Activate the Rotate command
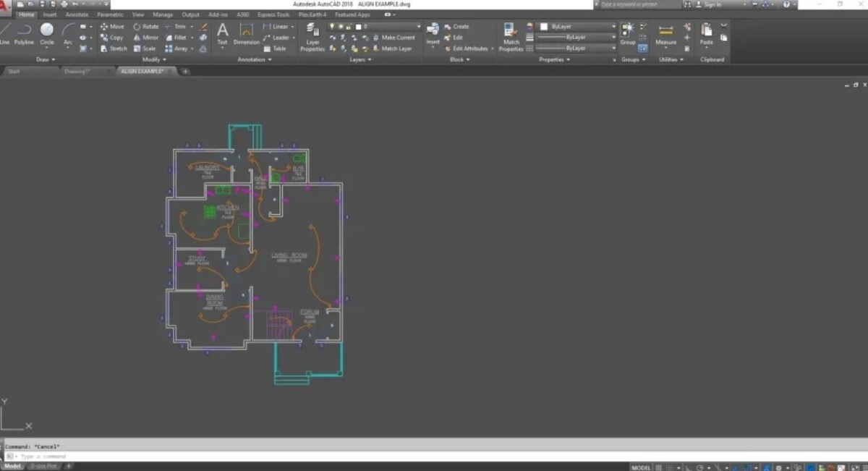The width and height of the screenshot is (868, 471). (x=145, y=26)
